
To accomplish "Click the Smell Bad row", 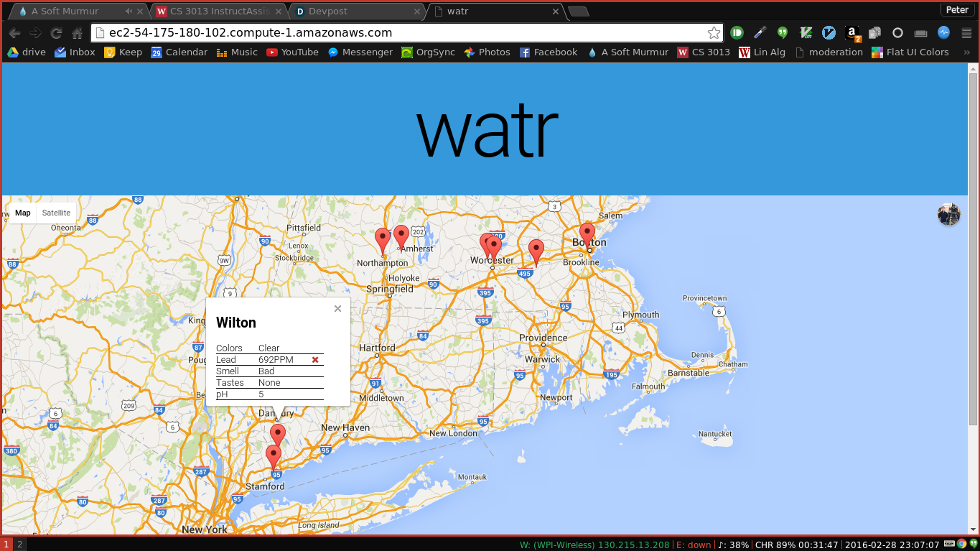I will point(270,371).
